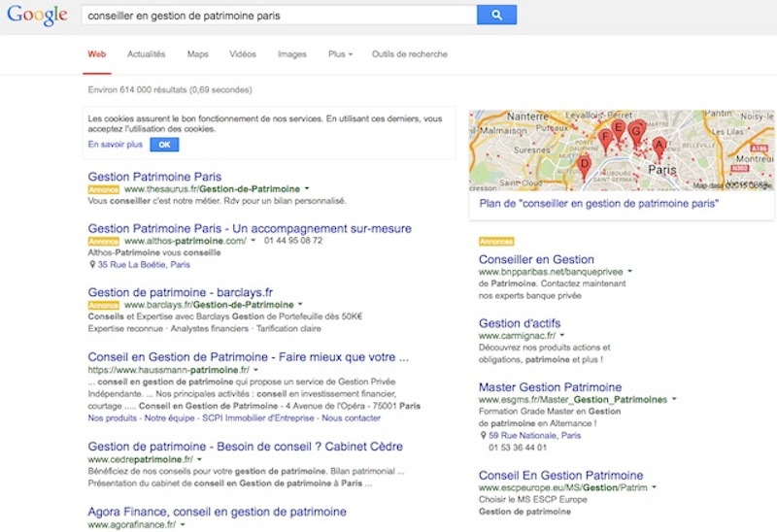
Task: Click the search query input field
Action: click(x=279, y=16)
